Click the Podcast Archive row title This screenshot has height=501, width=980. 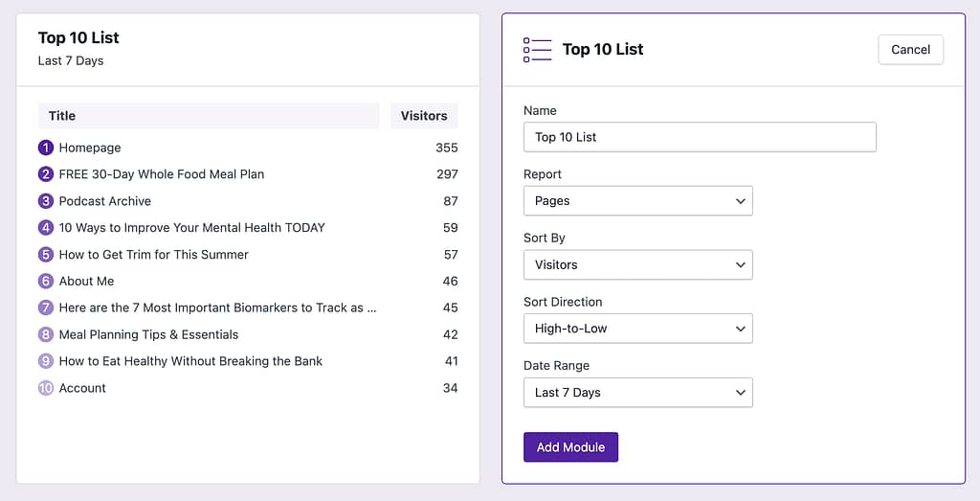pyautogui.click(x=105, y=201)
